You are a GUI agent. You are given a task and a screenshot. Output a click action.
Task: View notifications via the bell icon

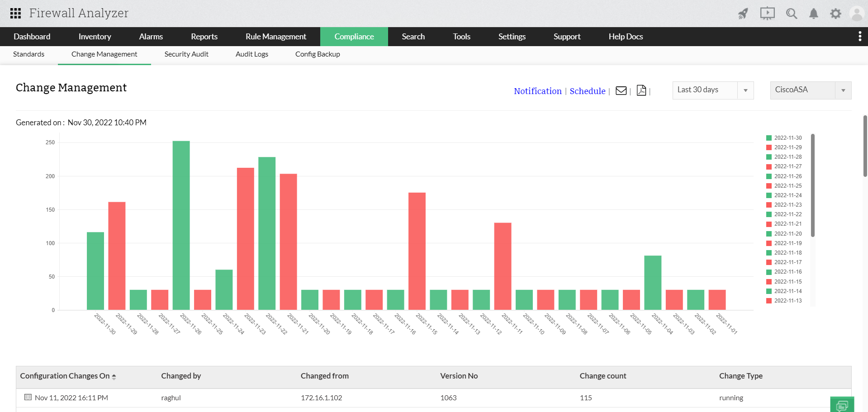tap(813, 14)
